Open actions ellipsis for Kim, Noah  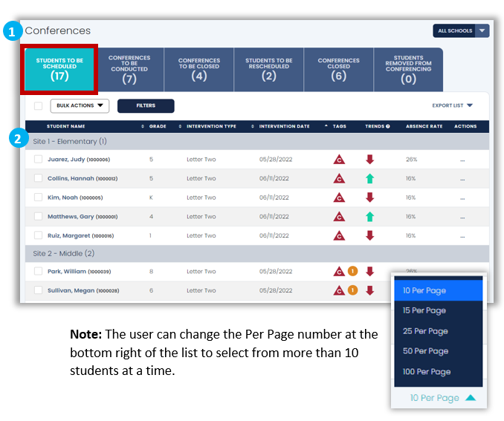[x=462, y=198]
